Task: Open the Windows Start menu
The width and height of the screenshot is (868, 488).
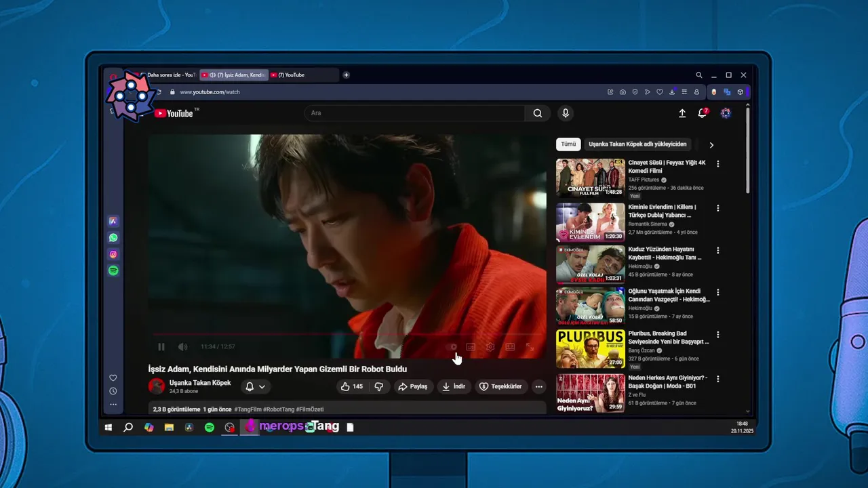Action: click(x=108, y=428)
